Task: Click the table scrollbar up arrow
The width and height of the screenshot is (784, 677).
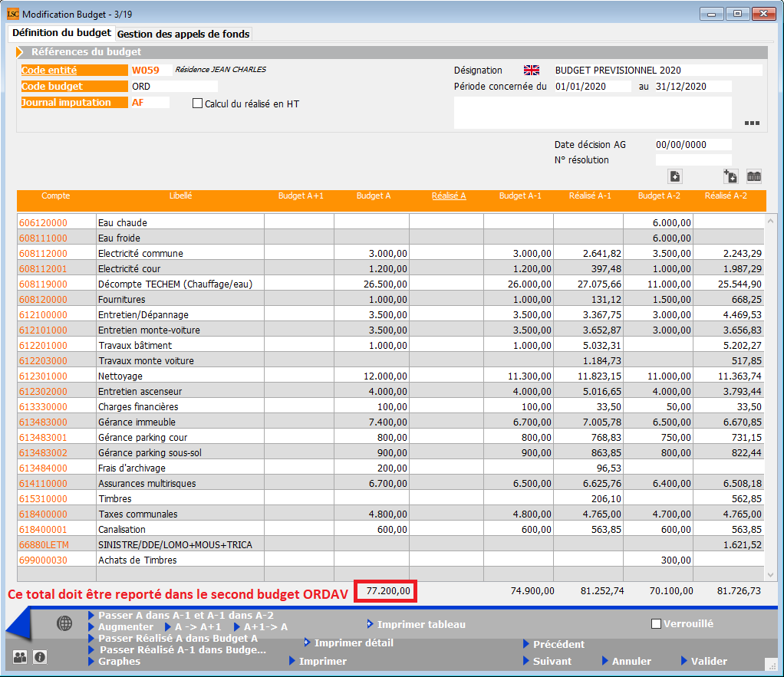Action: pos(770,220)
